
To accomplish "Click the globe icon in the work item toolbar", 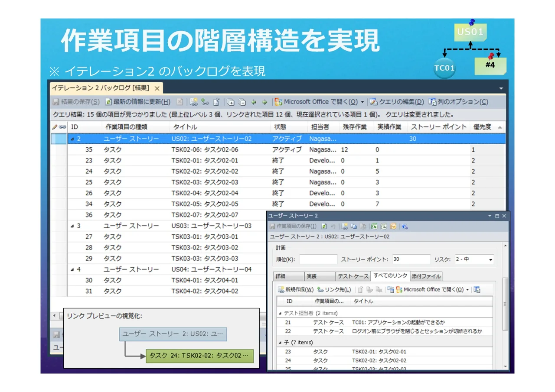I will pos(405,226).
